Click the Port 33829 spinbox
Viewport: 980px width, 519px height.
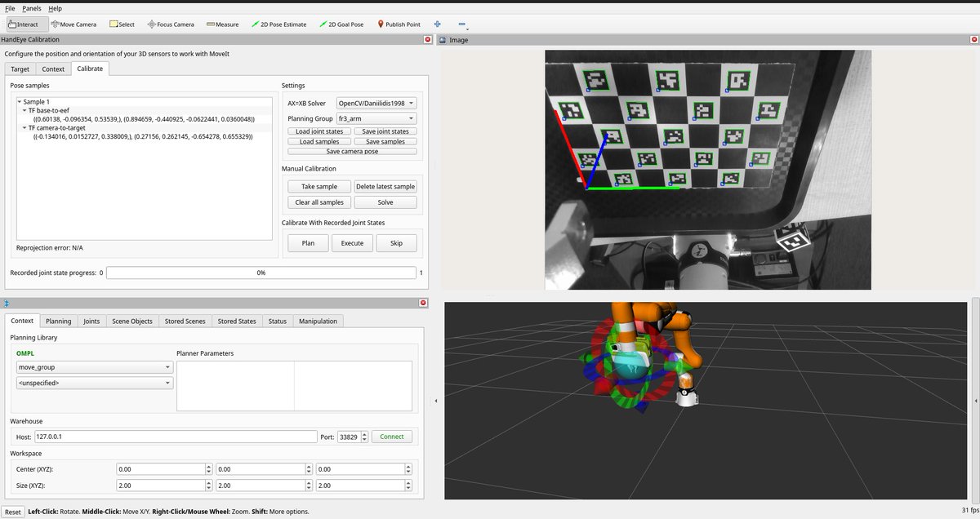click(x=353, y=437)
